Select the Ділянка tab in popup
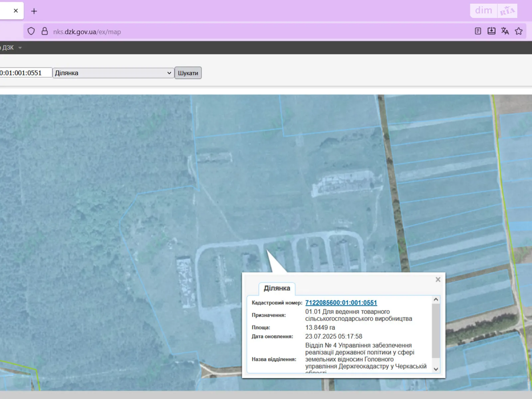 (x=277, y=288)
